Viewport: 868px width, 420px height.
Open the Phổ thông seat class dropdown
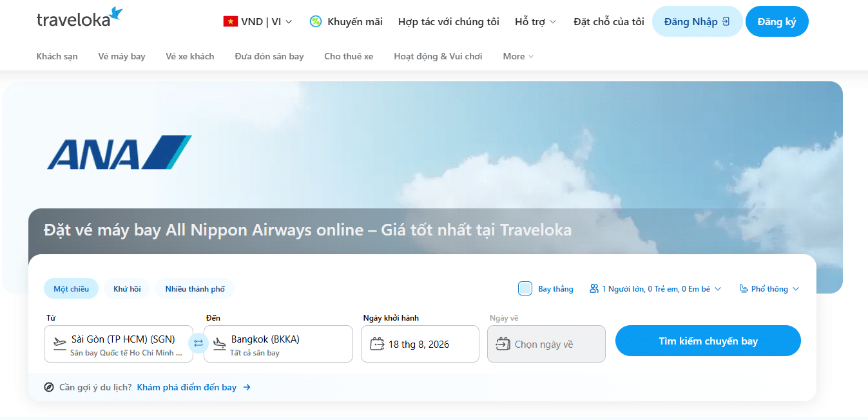click(x=769, y=288)
